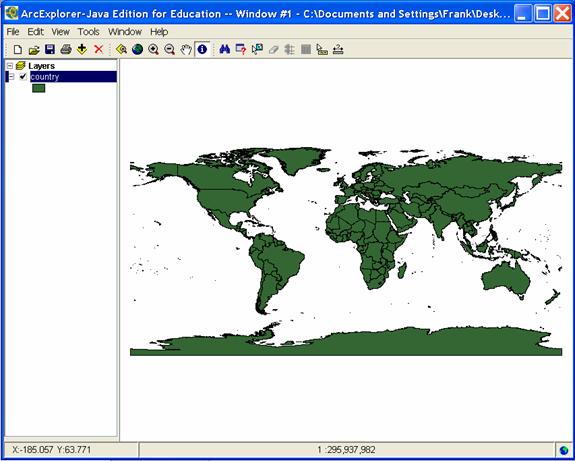Select the Zoom Out magnifier tool
575x461 pixels.
coord(169,49)
